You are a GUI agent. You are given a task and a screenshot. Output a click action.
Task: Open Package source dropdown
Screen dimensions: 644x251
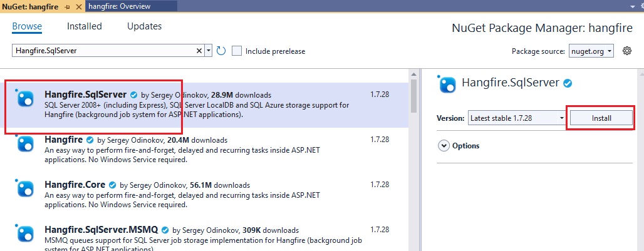pos(591,51)
